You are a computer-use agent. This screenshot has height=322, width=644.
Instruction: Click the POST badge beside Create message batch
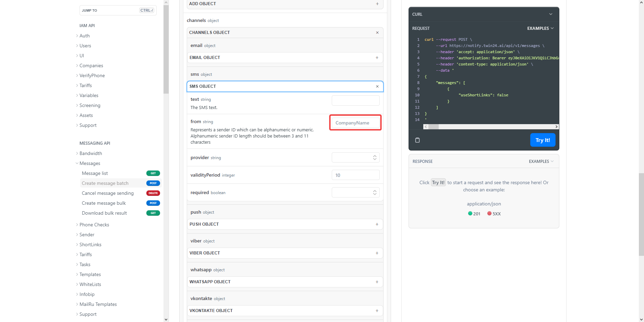pyautogui.click(x=153, y=183)
